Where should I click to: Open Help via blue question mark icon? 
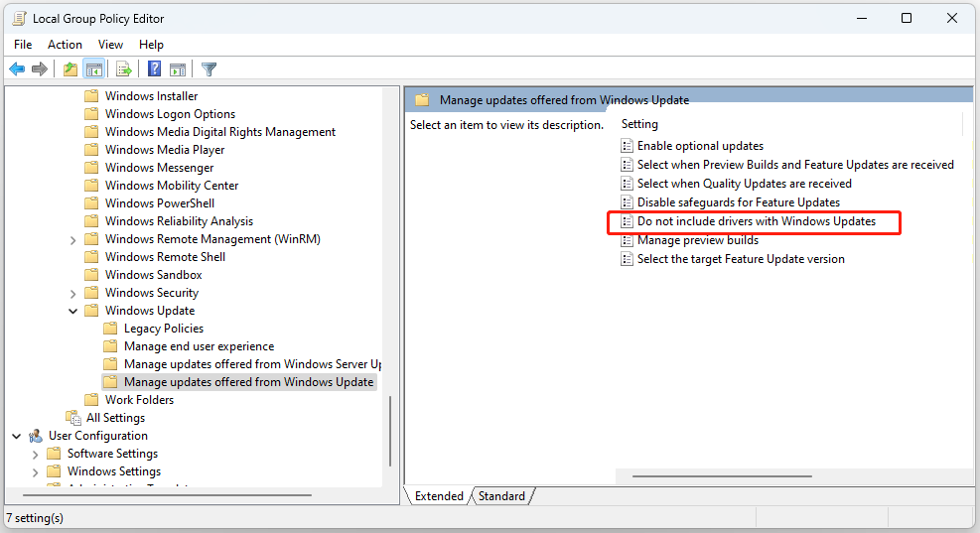155,69
